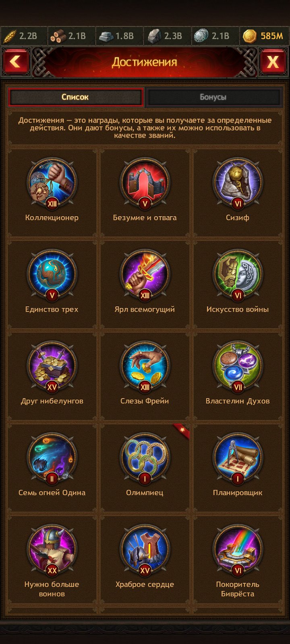Tap the gold coins 585M balance
The width and height of the screenshot is (290, 644).
point(264,36)
